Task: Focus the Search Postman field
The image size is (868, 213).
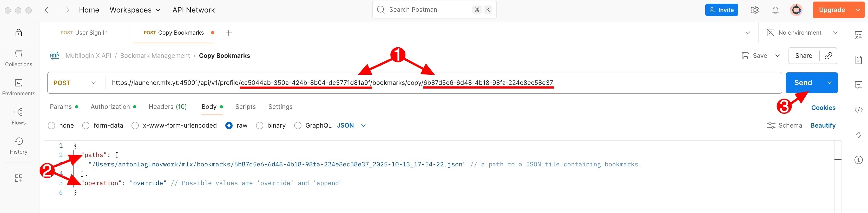Action: click(434, 10)
